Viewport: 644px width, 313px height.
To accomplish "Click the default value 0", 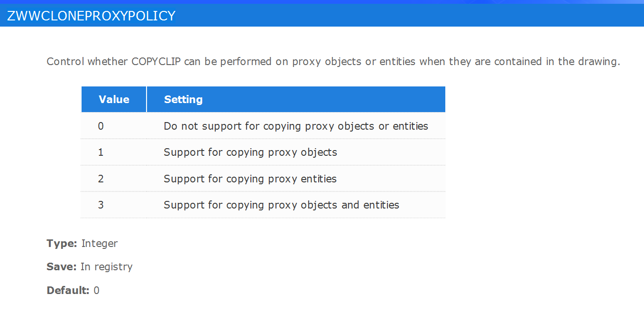I will pyautogui.click(x=96, y=290).
